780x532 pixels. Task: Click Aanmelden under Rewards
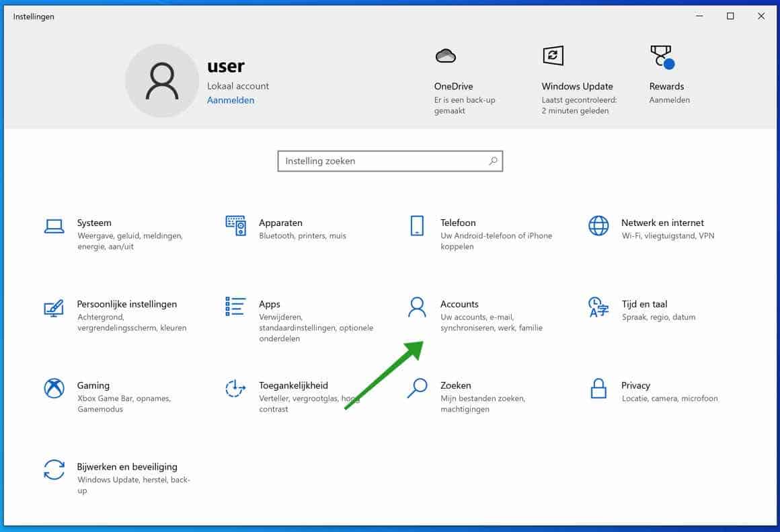pos(669,100)
